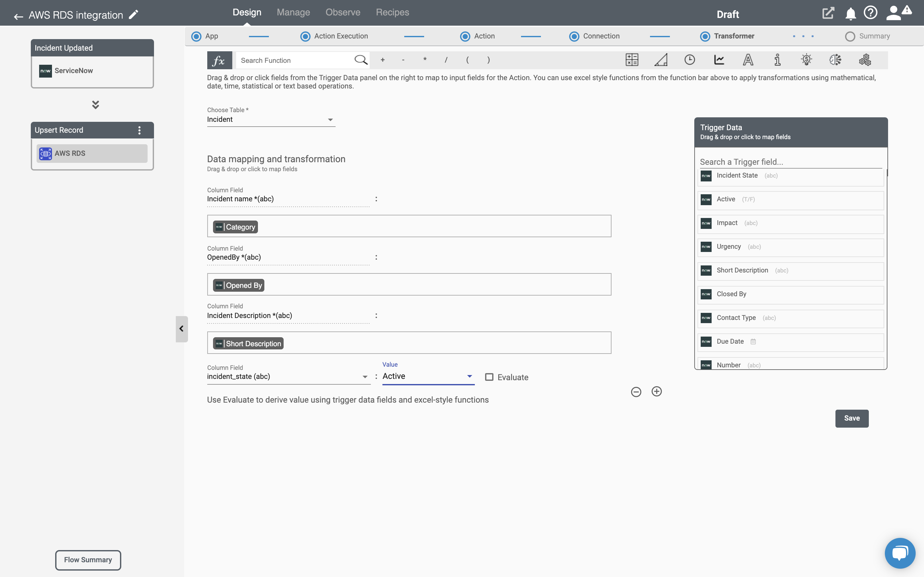
Task: Toggle the Draft status indicator
Action: click(x=727, y=14)
